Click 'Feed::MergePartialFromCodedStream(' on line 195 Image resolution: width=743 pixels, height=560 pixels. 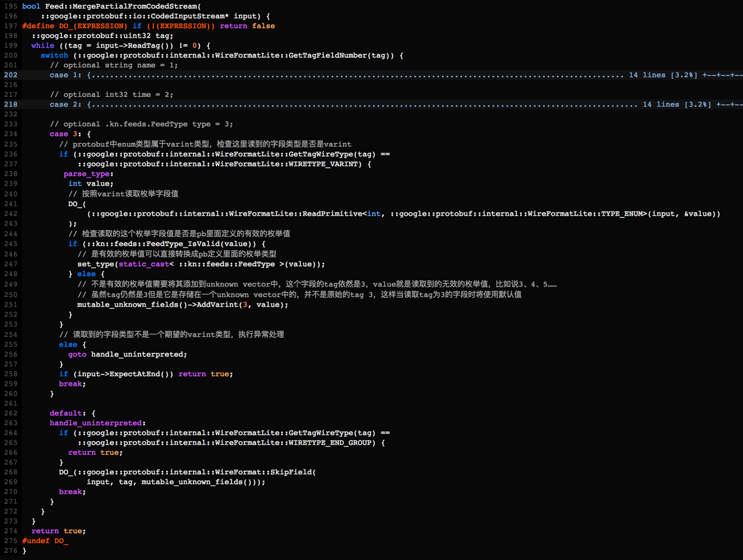click(123, 7)
